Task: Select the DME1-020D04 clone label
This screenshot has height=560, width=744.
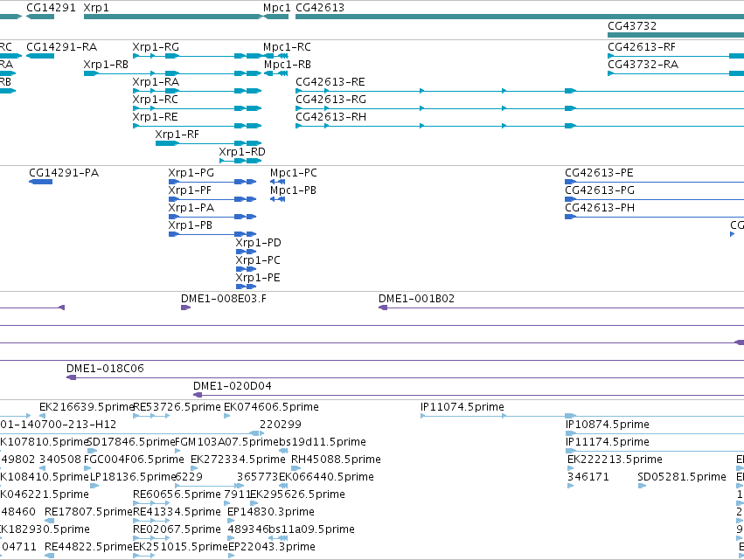Action: click(x=232, y=386)
